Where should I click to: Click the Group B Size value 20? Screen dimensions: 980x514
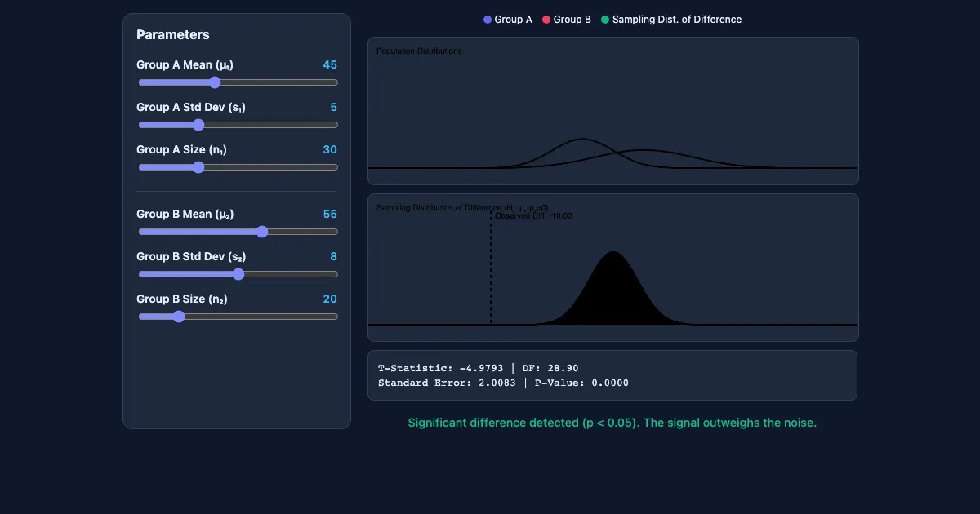pos(330,299)
